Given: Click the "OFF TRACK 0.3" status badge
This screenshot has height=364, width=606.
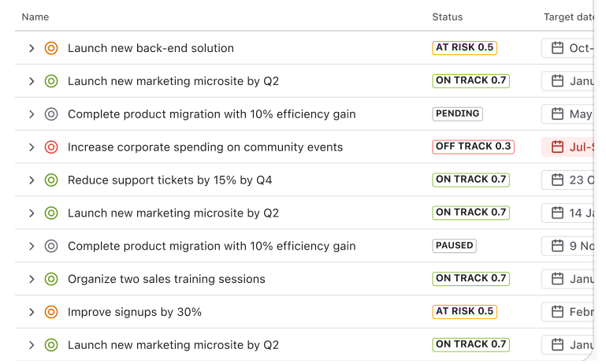Looking at the screenshot, I should point(473,147).
